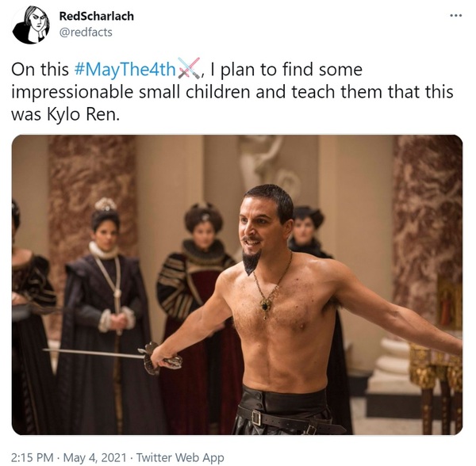Open the #MayThe4th hashtag link

(x=125, y=70)
